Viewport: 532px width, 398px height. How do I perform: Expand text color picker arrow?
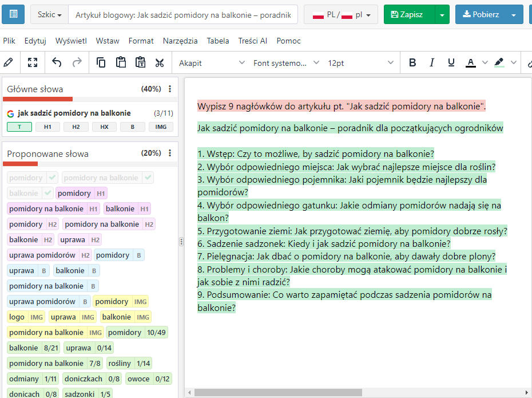485,62
